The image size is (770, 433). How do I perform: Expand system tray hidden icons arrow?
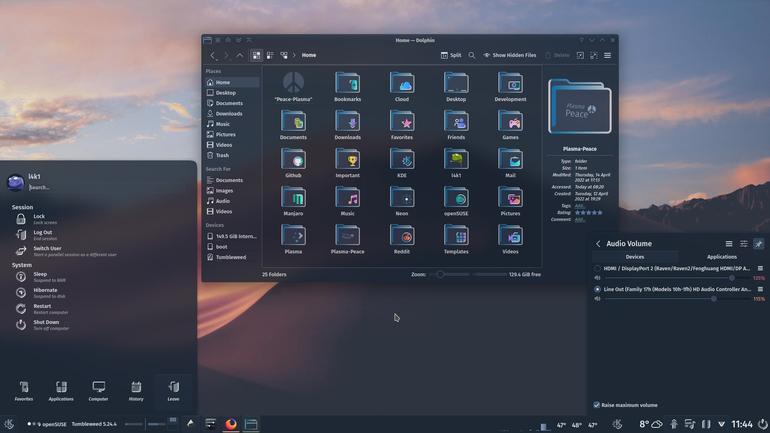pos(721,424)
